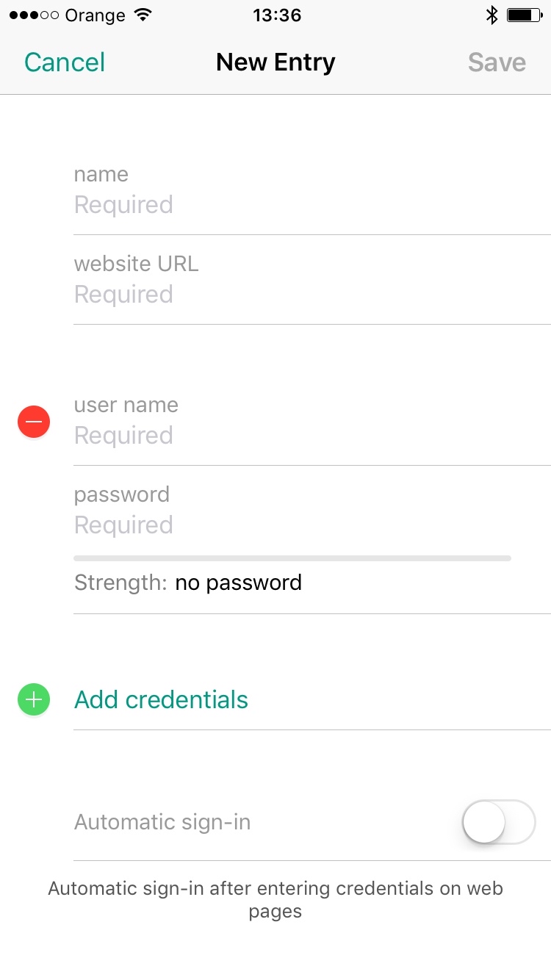The width and height of the screenshot is (551, 980).
Task: Focus the website URL field
Action: pyautogui.click(x=294, y=294)
